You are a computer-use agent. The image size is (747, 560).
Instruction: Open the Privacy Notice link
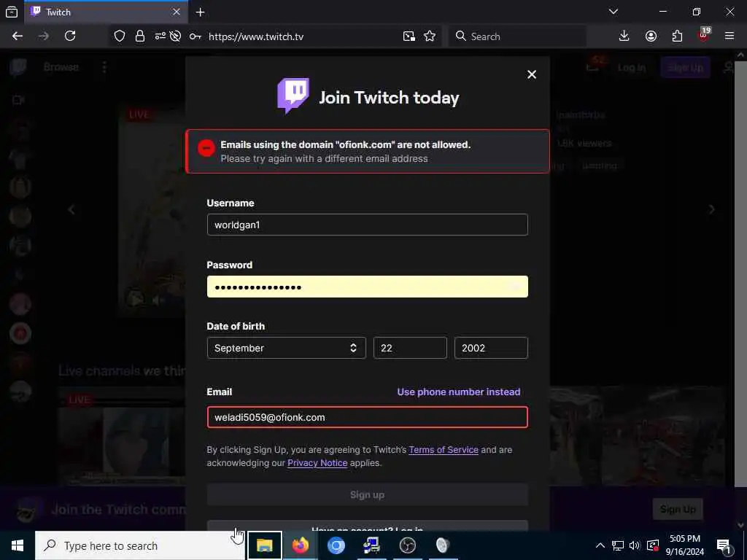317,463
